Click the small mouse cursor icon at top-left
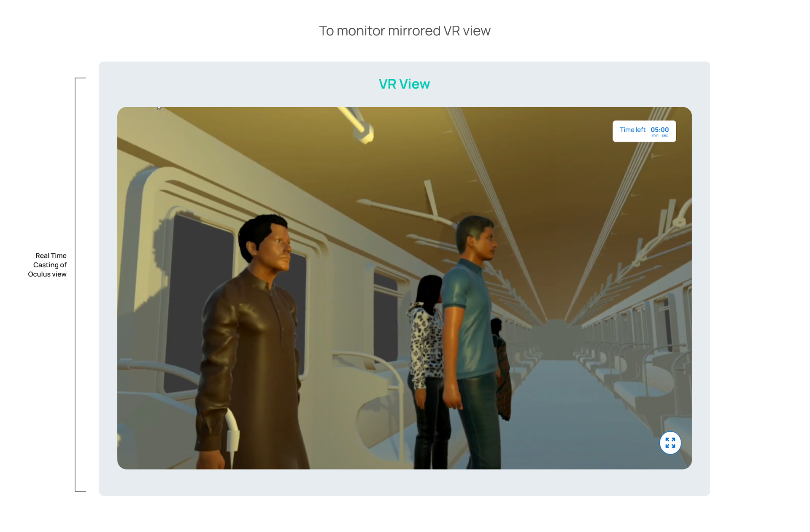Viewport: 810px width, 532px height. (x=159, y=108)
